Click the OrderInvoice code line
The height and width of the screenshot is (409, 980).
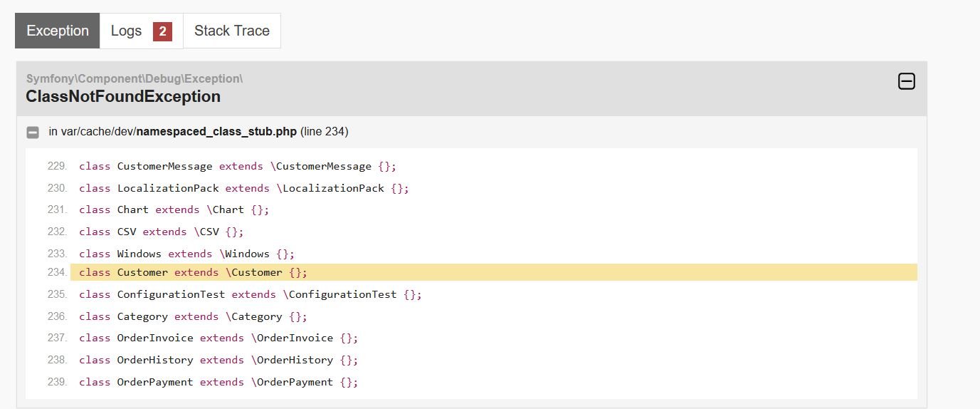tap(218, 338)
